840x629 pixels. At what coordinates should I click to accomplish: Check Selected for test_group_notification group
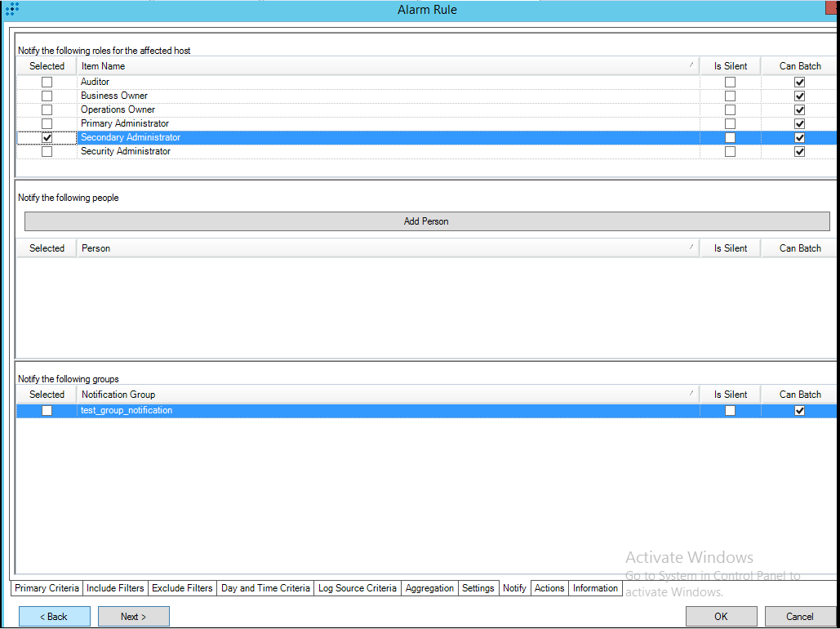coord(47,410)
